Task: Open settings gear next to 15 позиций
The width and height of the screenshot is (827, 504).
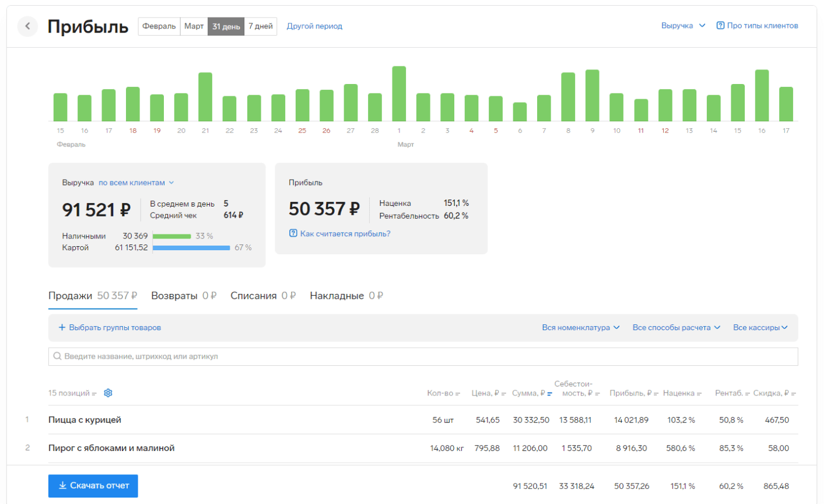Action: point(108,393)
